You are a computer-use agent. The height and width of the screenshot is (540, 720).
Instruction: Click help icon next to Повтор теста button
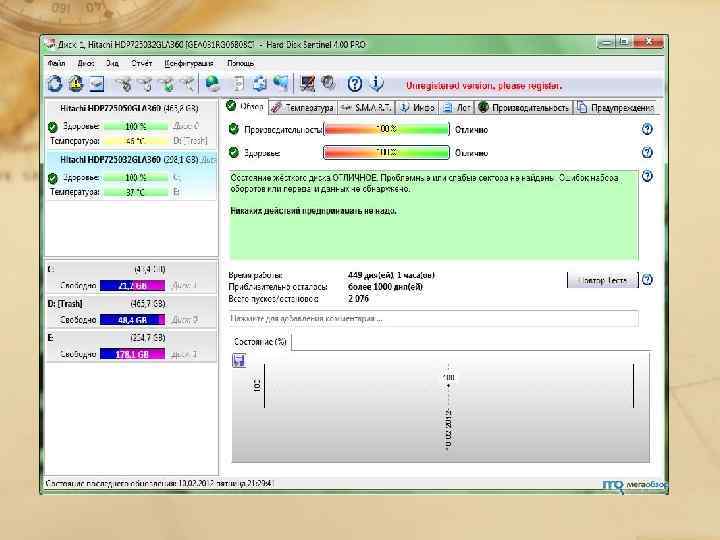coord(647,280)
